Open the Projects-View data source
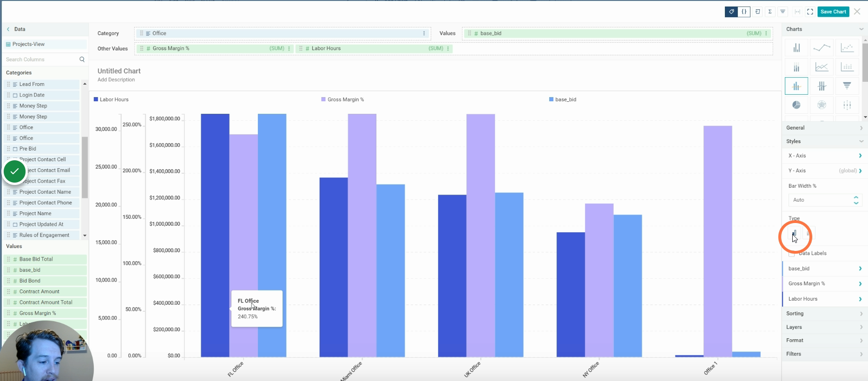 (x=45, y=44)
